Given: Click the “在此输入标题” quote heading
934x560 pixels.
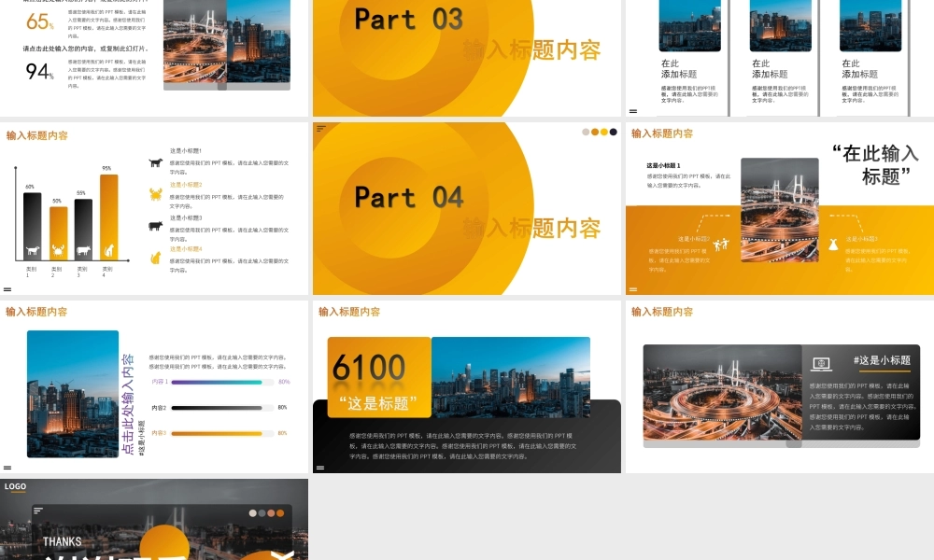Looking at the screenshot, I should (876, 165).
